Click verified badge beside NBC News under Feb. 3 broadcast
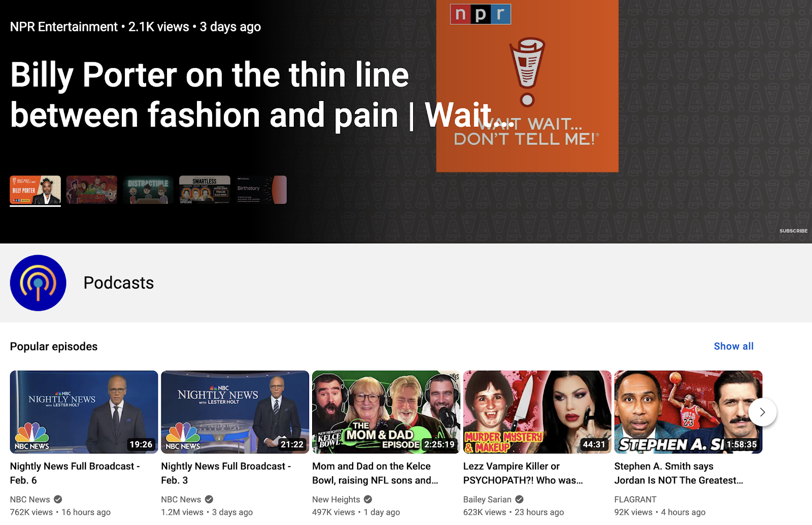This screenshot has width=812, height=525. point(209,500)
